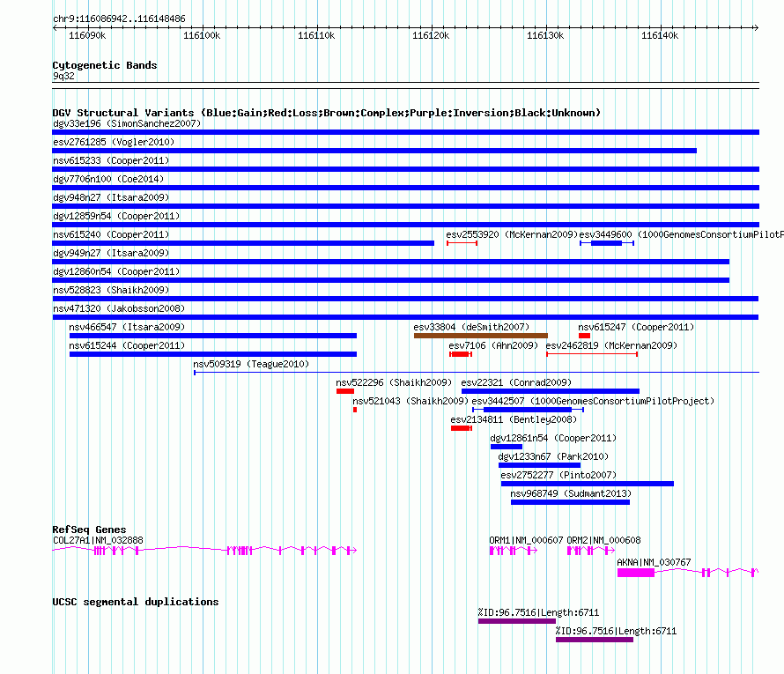
Task: Click the UCSC segmental duplications track title
Action: [136, 602]
